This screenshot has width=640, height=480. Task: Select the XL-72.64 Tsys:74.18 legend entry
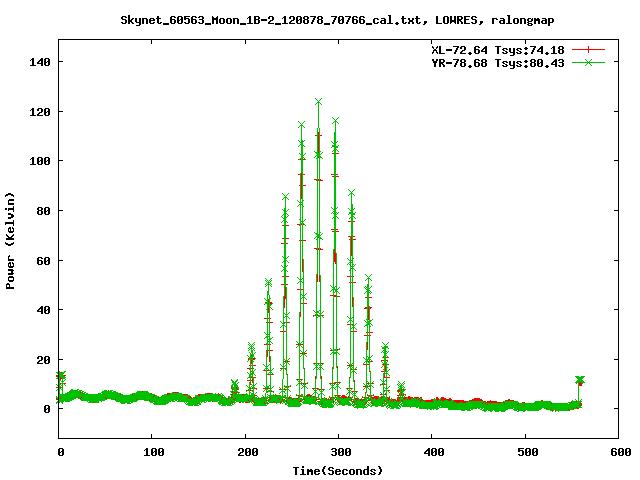pos(498,50)
